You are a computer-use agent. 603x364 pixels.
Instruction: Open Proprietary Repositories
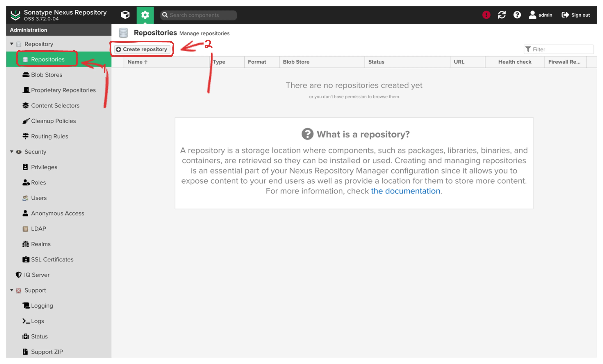(x=59, y=90)
